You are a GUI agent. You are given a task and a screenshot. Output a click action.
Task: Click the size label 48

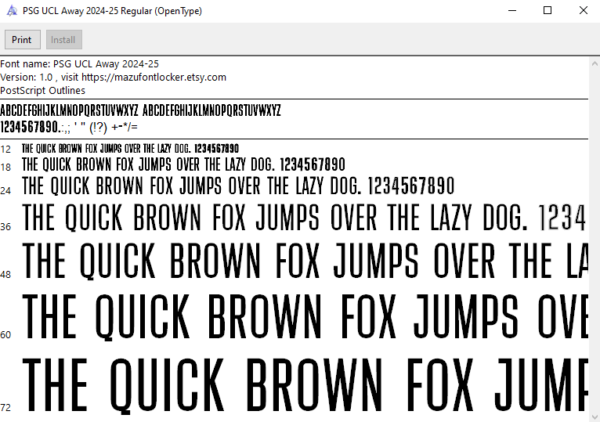[6, 274]
